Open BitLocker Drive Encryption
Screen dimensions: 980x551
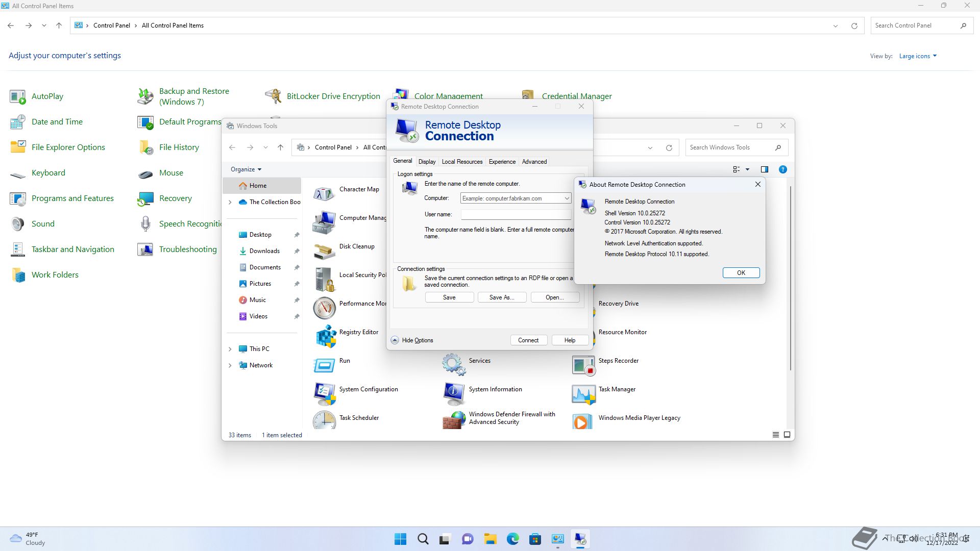(323, 96)
